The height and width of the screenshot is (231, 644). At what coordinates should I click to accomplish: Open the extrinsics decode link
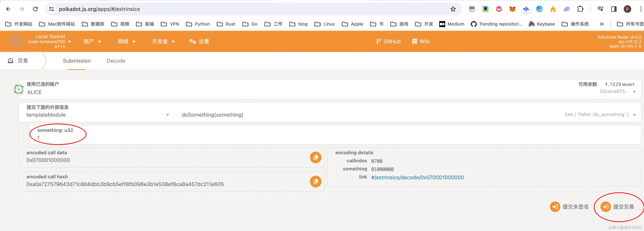coord(417,177)
